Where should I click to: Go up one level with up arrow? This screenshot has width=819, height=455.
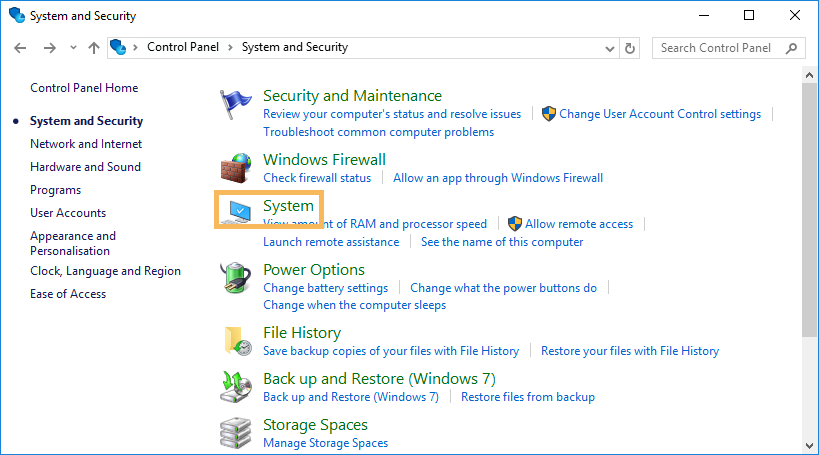pos(94,47)
